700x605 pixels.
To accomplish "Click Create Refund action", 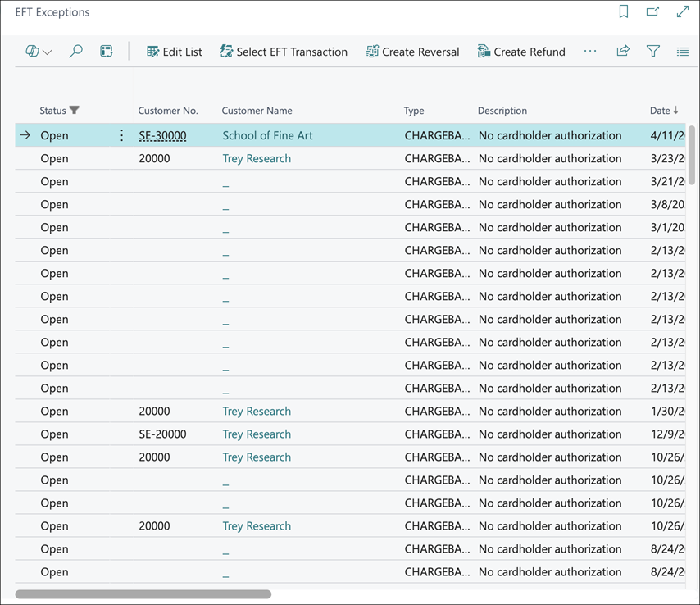I will pos(521,52).
